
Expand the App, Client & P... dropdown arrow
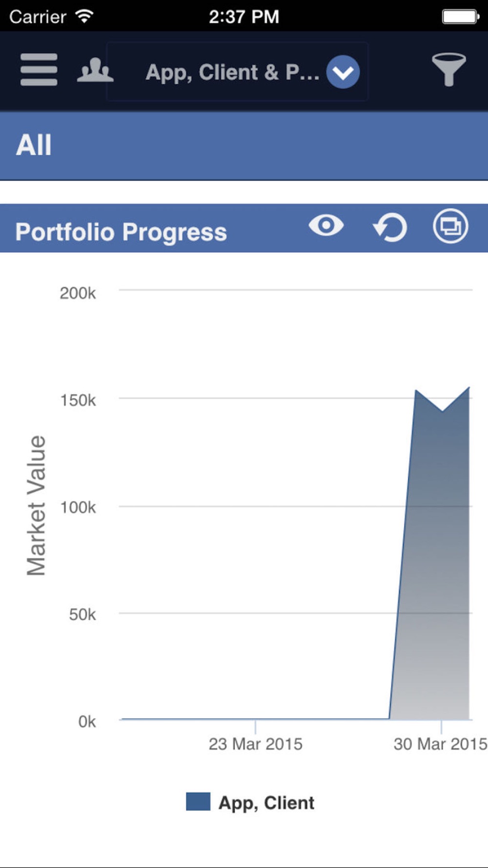[x=343, y=72]
